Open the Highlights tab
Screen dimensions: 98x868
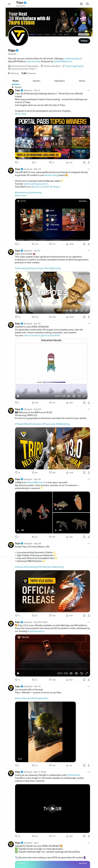tap(60, 81)
